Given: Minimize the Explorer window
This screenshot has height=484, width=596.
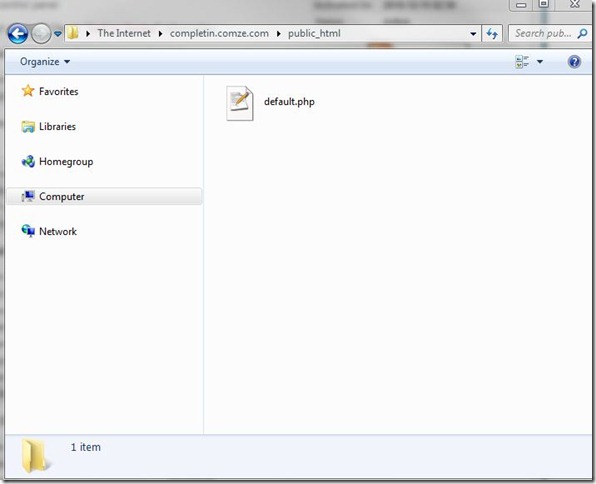Looking at the screenshot, I should click(x=521, y=5).
